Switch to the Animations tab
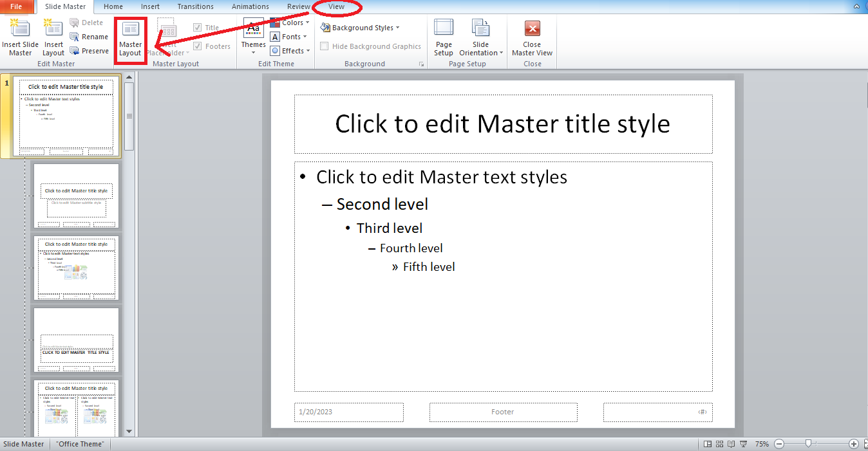Screen dimensions: 868x451 250,6
